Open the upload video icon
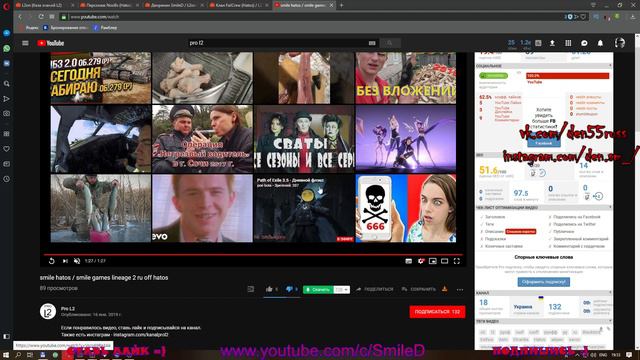The width and height of the screenshot is (640, 360). pos(552,43)
